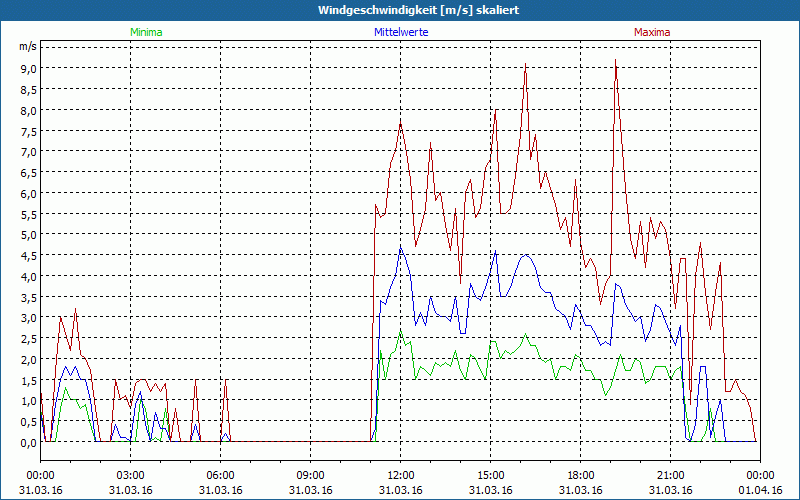Click the 0,5 y-axis value
Viewport: 800px width, 500px height.
click(29, 422)
